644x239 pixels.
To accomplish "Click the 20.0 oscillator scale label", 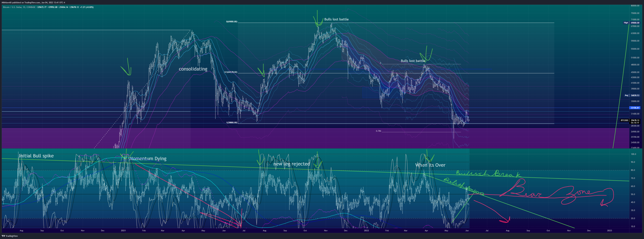I will [x=633, y=218].
